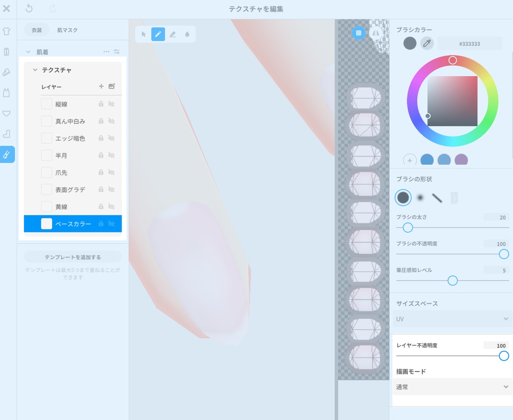Open the 描画モード blend mode dropdown
Image resolution: width=513 pixels, height=420 pixels.
452,387
